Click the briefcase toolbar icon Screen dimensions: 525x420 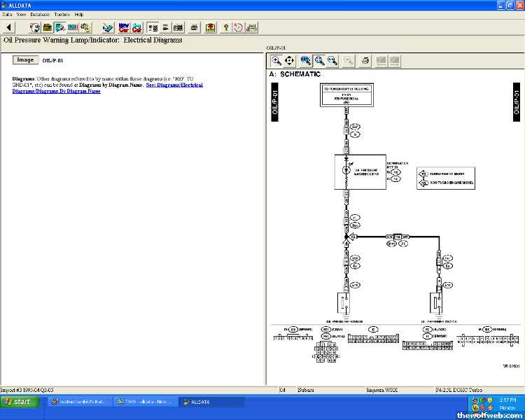pos(47,27)
